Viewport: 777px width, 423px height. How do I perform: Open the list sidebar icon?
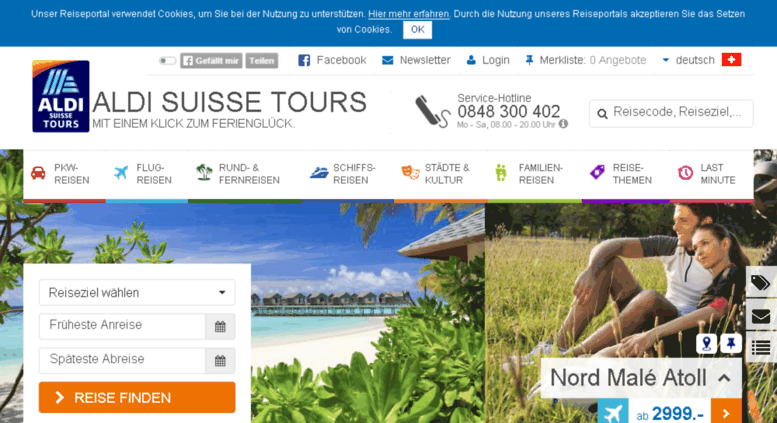(761, 348)
